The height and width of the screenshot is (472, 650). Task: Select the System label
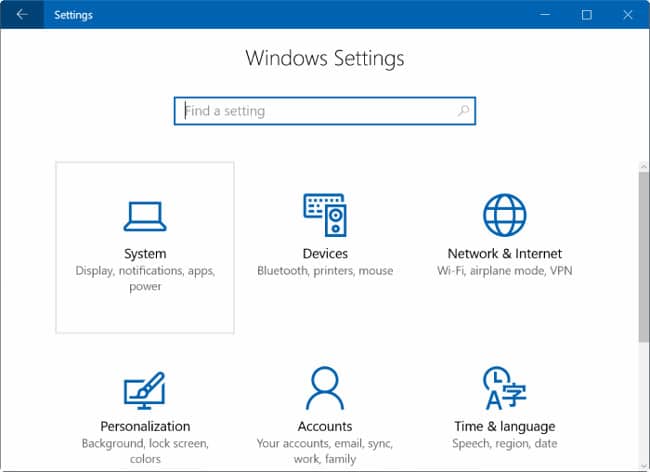(145, 254)
